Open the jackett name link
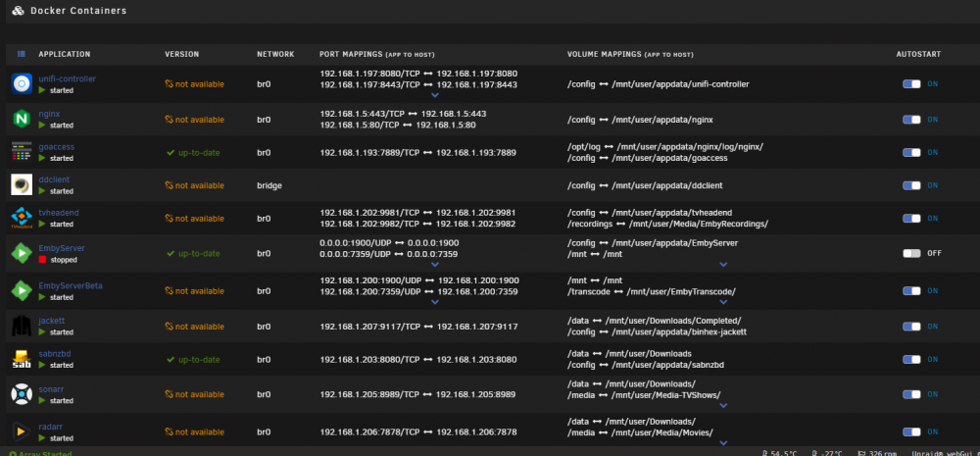This screenshot has width=980, height=456. pos(52,321)
